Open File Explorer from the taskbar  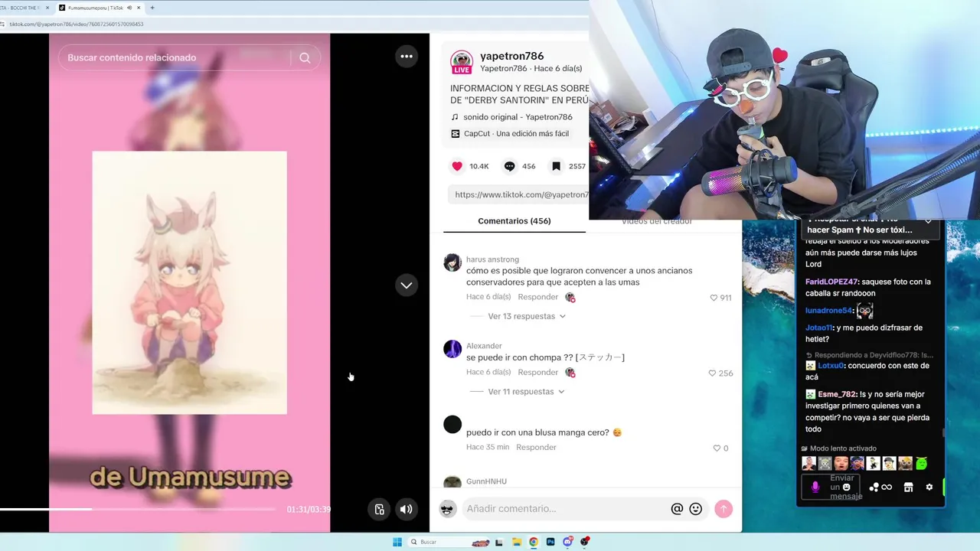(x=517, y=542)
